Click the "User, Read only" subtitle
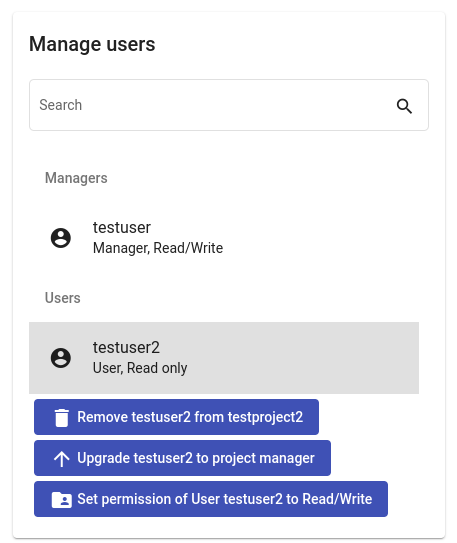The width and height of the screenshot is (457, 543). pyautogui.click(x=140, y=368)
